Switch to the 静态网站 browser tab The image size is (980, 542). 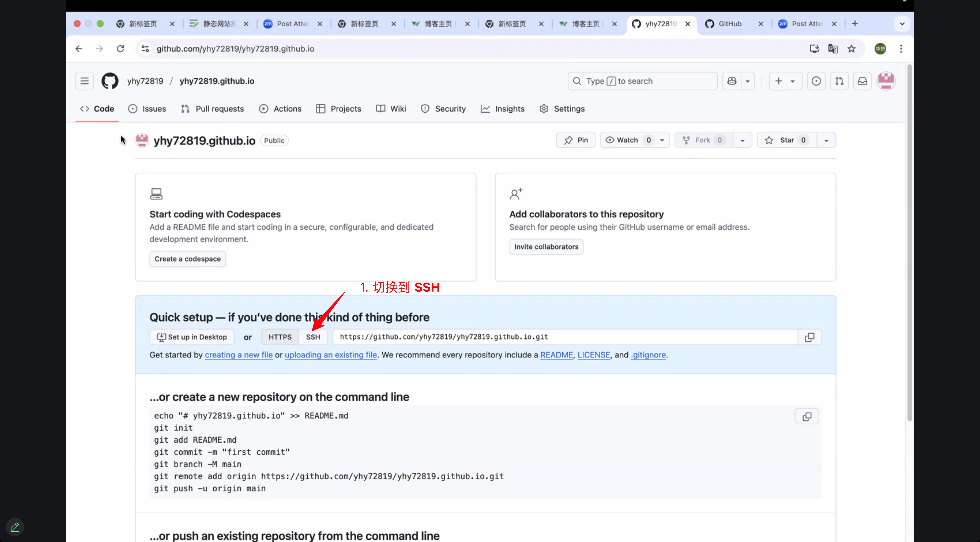pyautogui.click(x=219, y=24)
